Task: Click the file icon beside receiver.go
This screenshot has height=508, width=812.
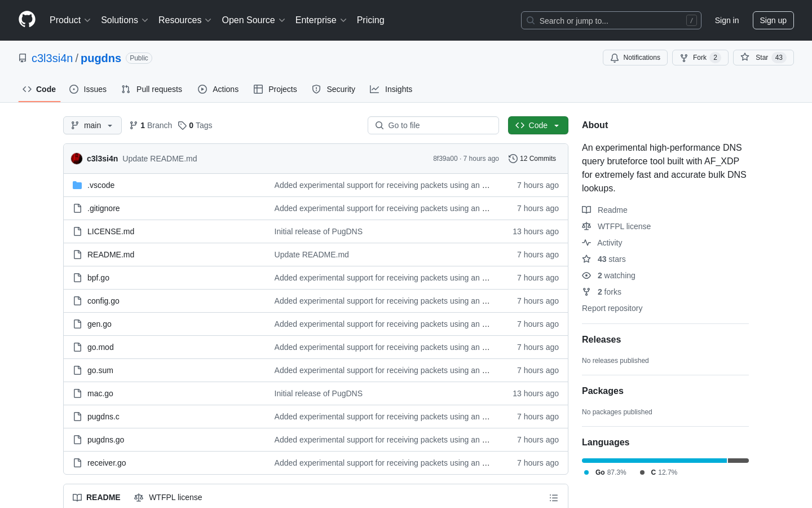Action: 77,463
